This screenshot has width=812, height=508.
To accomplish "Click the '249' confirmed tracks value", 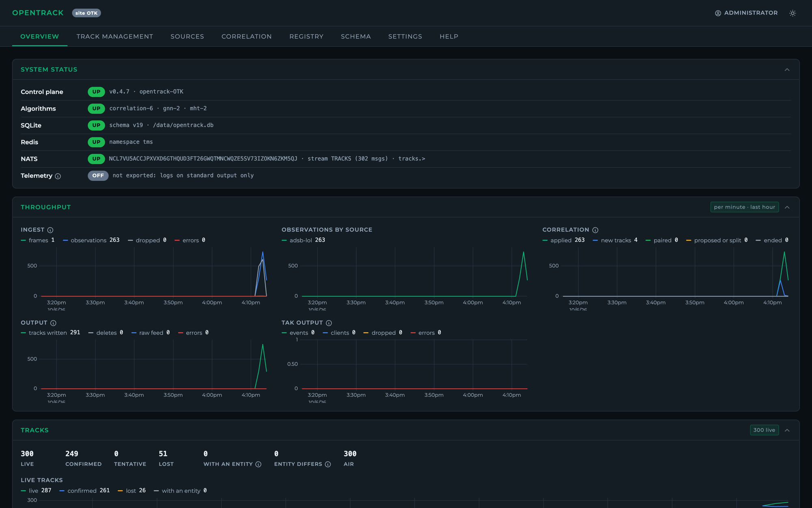I will click(x=72, y=454).
